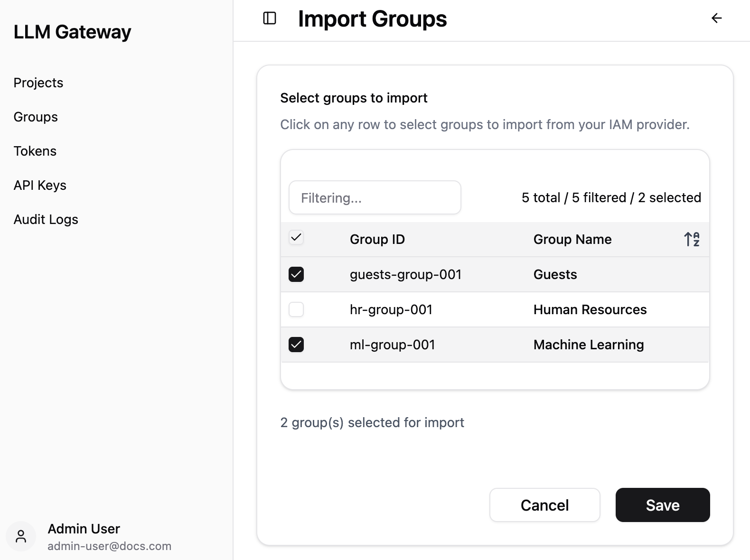This screenshot has width=750, height=560.
Task: Sort by Group Name A-Z icon
Action: (x=692, y=239)
